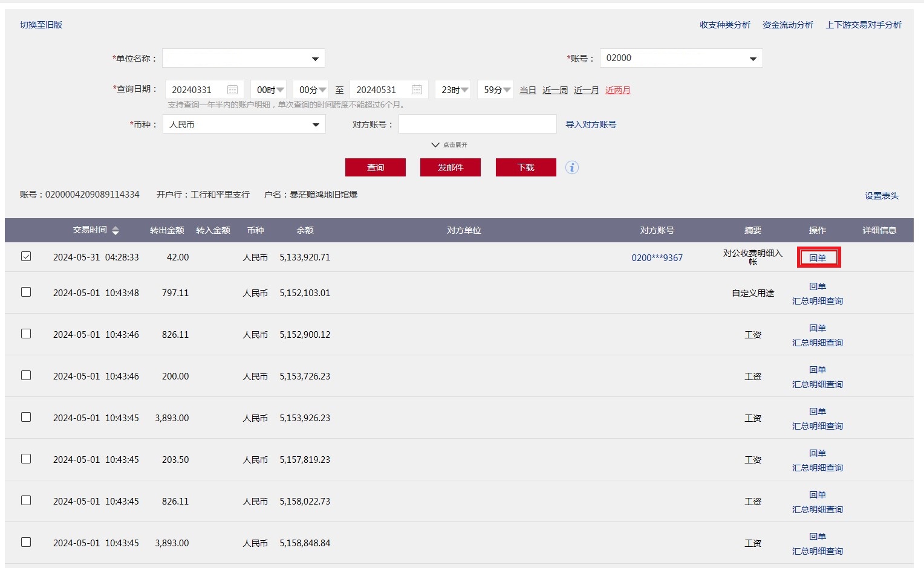Sort by 交易时间 using the sort arrows
Viewport: 924px width, 568px height.
115,230
